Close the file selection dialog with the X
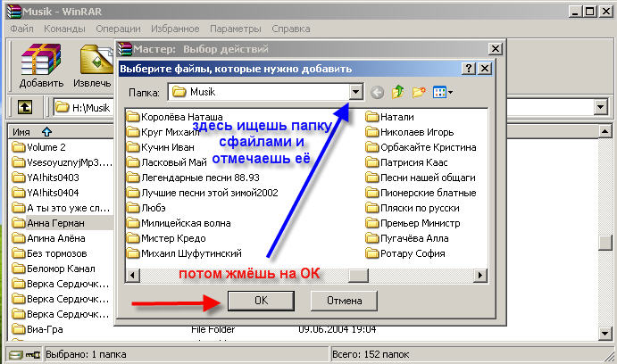Viewport: 617px width, 364px height. point(485,69)
